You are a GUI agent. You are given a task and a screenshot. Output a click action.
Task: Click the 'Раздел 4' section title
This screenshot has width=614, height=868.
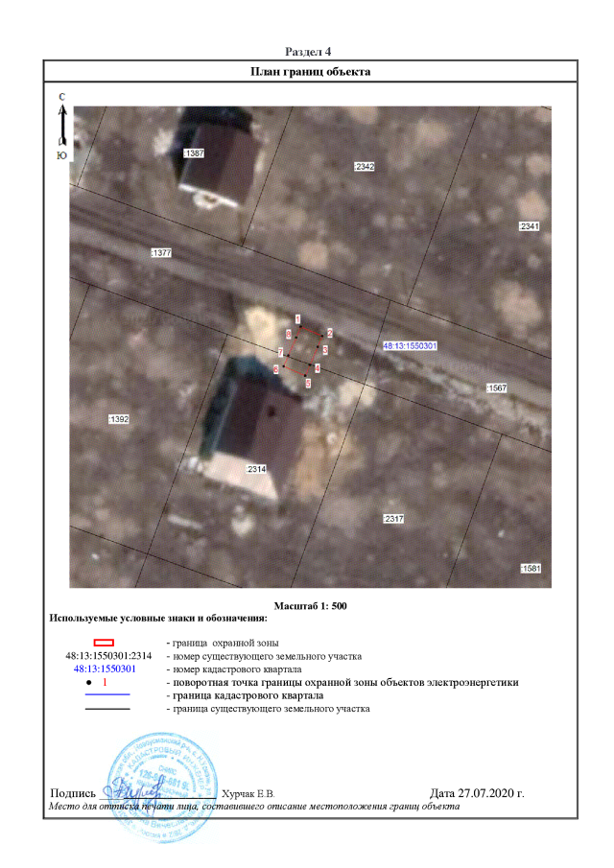[x=309, y=51]
